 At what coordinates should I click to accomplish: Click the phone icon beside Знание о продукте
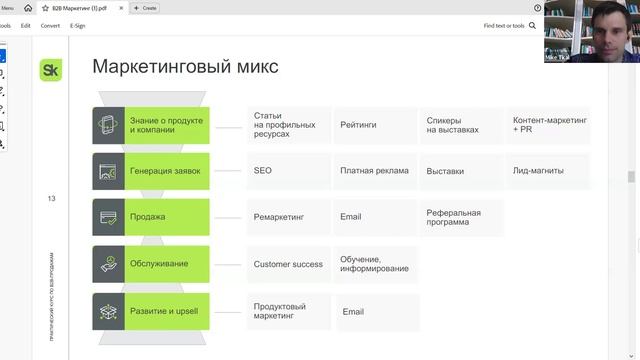108,125
